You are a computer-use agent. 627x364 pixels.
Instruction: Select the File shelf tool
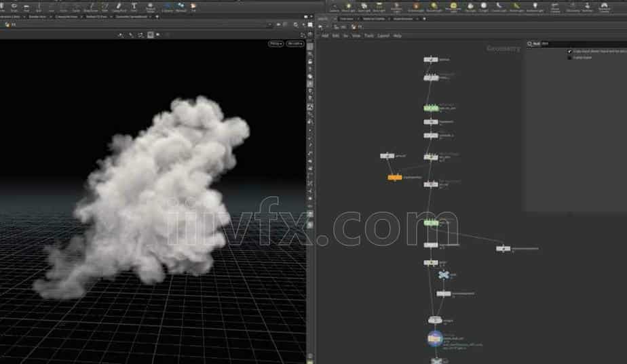pos(193,7)
